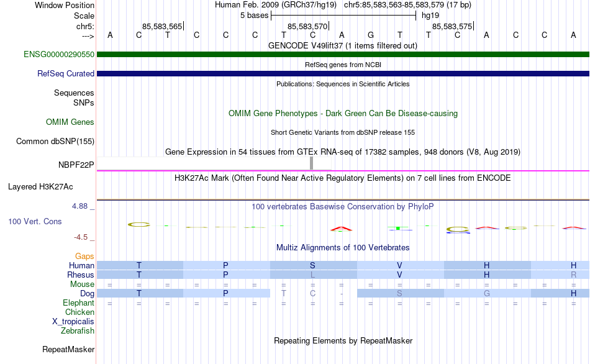
Task: Select the Rhesus alignment row label
Action: [81, 275]
